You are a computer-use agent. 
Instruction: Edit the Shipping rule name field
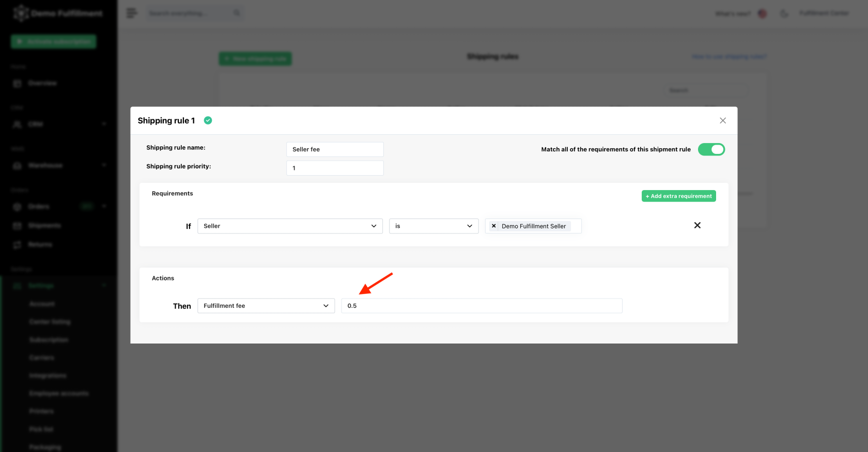[x=335, y=149]
